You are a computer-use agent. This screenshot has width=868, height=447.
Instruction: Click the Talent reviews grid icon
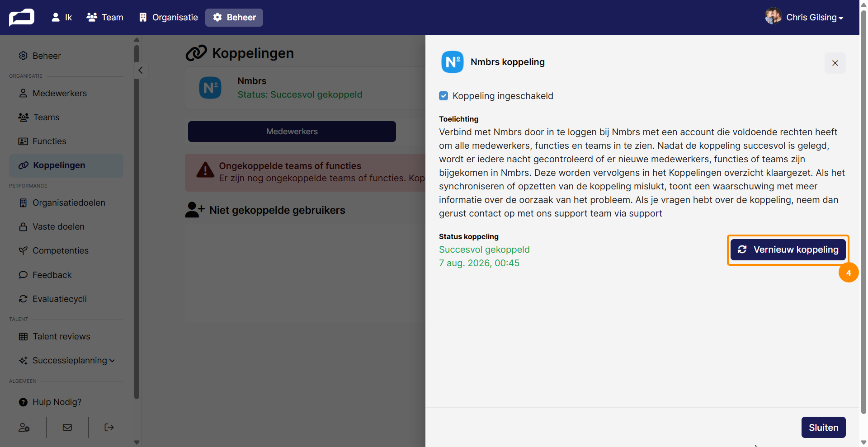coord(23,336)
